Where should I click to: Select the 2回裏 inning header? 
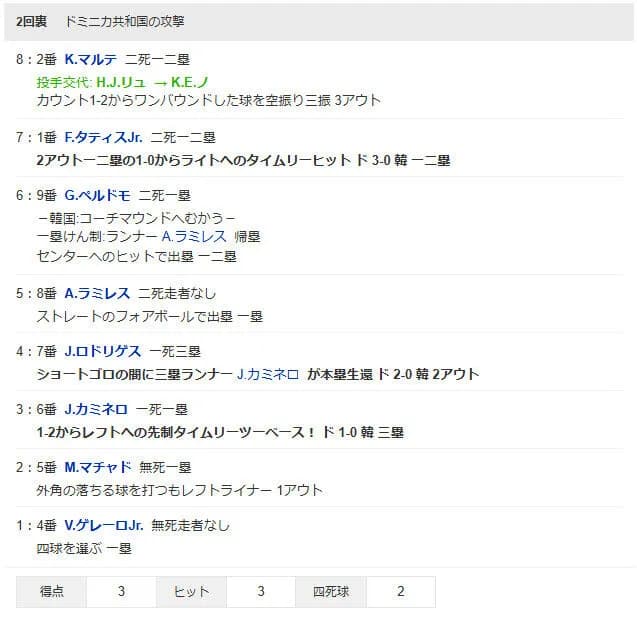tap(32, 21)
